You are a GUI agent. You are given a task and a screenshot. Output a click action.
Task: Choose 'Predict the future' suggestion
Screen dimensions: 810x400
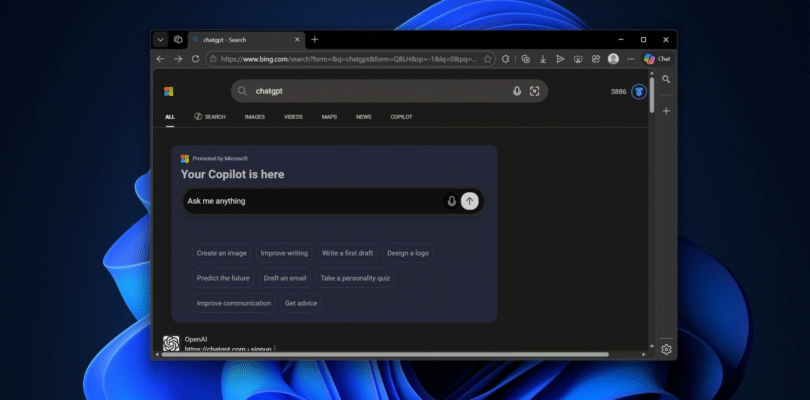(x=223, y=278)
